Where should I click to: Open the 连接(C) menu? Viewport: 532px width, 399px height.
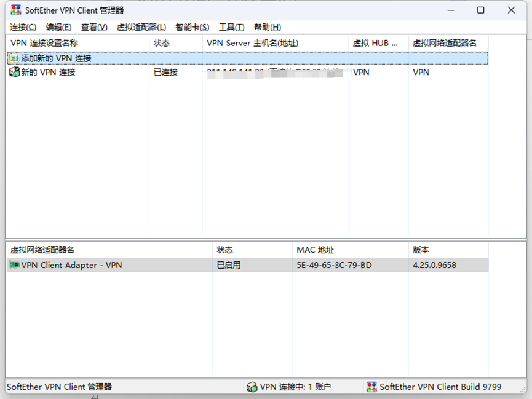point(23,27)
